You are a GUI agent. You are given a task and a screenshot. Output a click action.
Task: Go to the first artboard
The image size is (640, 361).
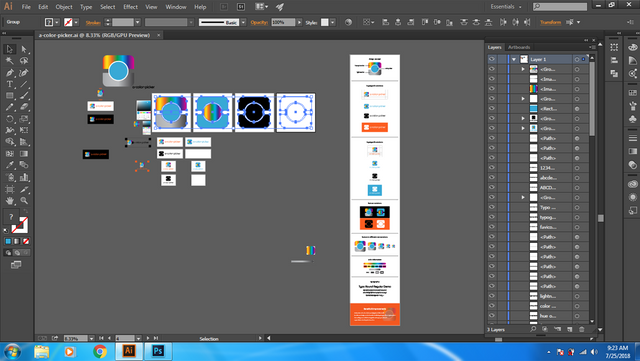101,338
